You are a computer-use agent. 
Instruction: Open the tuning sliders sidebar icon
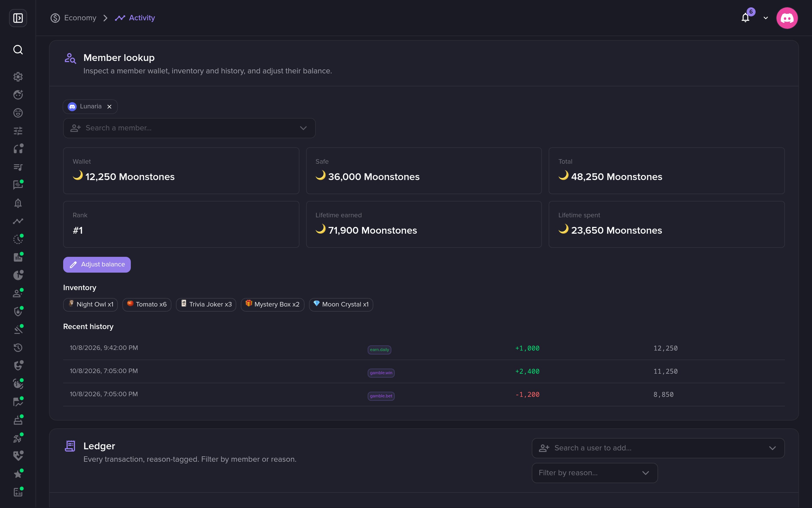[x=18, y=131]
